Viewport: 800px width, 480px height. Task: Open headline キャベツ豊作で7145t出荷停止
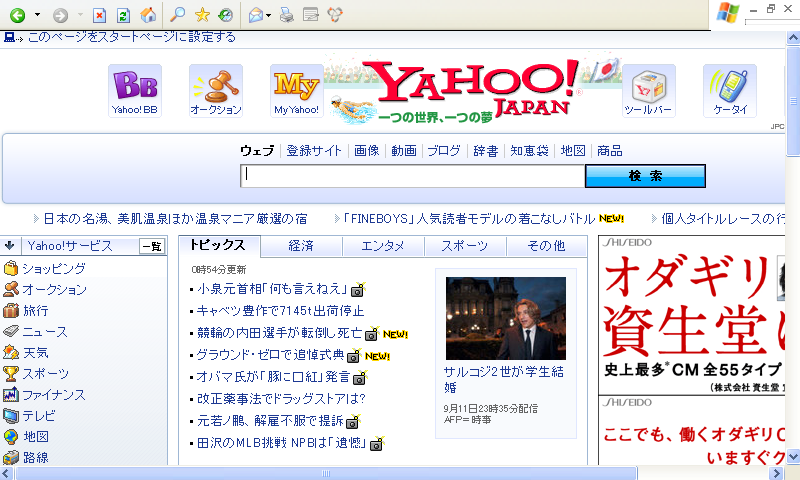[x=281, y=311]
